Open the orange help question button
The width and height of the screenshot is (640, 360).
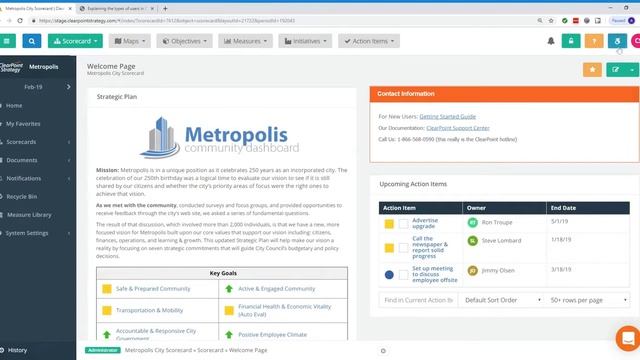(x=594, y=41)
